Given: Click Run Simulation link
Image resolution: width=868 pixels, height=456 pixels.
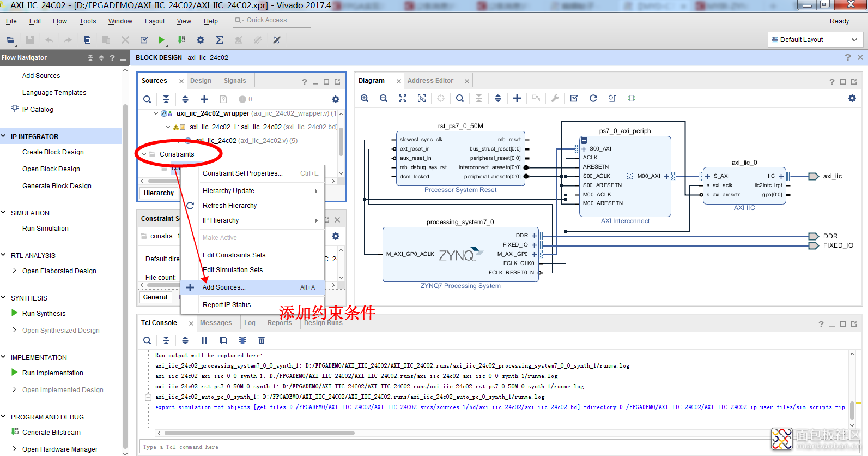Looking at the screenshot, I should [x=45, y=229].
